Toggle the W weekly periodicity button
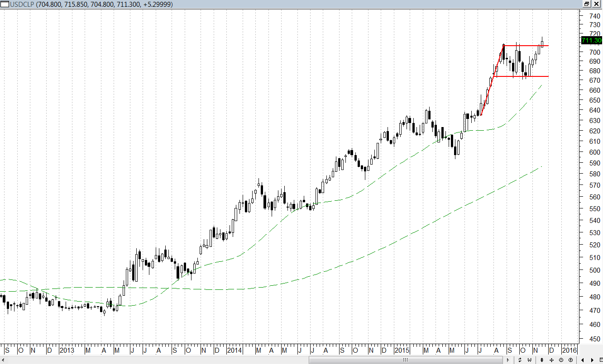This screenshot has width=603, height=364. tap(530, 360)
